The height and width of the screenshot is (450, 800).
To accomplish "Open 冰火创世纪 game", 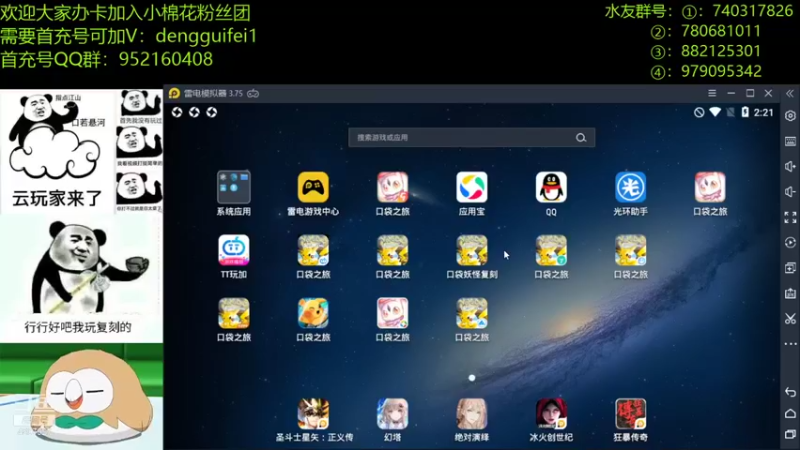I will pos(551,414).
